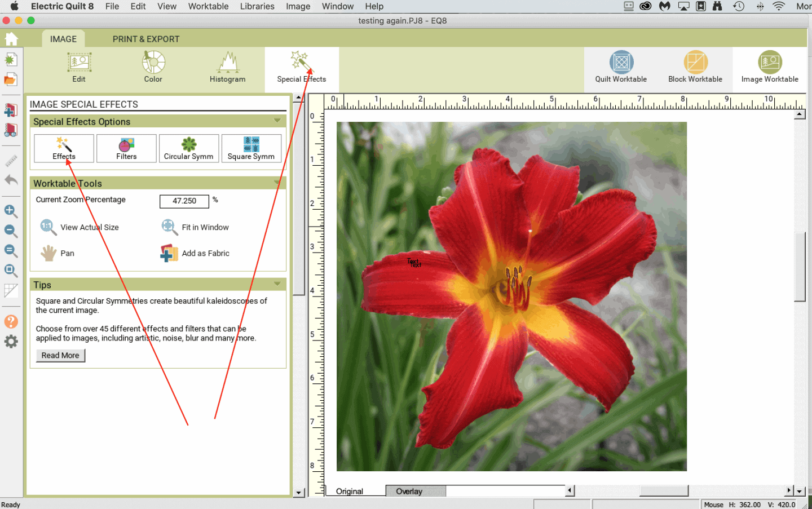The image size is (812, 509).
Task: Click the AirPlay menu bar icon
Action: click(683, 6)
